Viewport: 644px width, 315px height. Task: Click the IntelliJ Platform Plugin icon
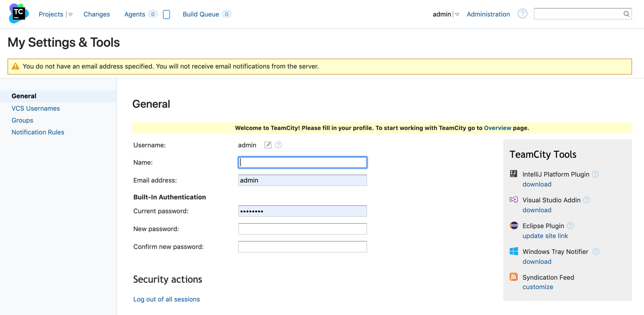click(514, 174)
